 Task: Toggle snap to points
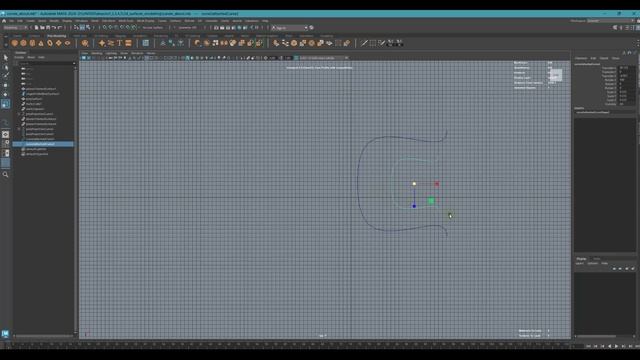click(116, 27)
